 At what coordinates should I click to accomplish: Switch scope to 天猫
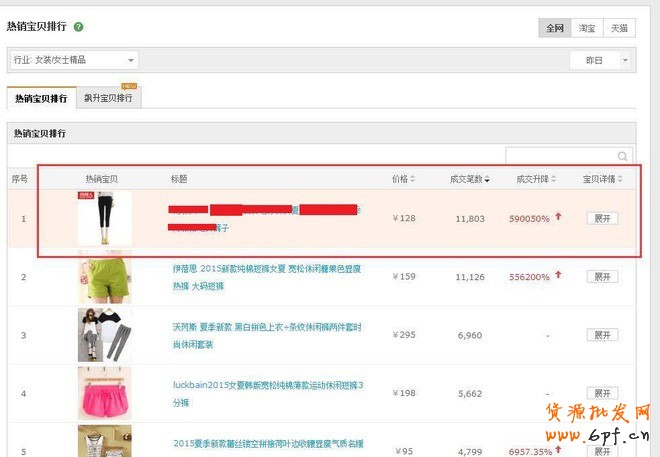[x=618, y=28]
